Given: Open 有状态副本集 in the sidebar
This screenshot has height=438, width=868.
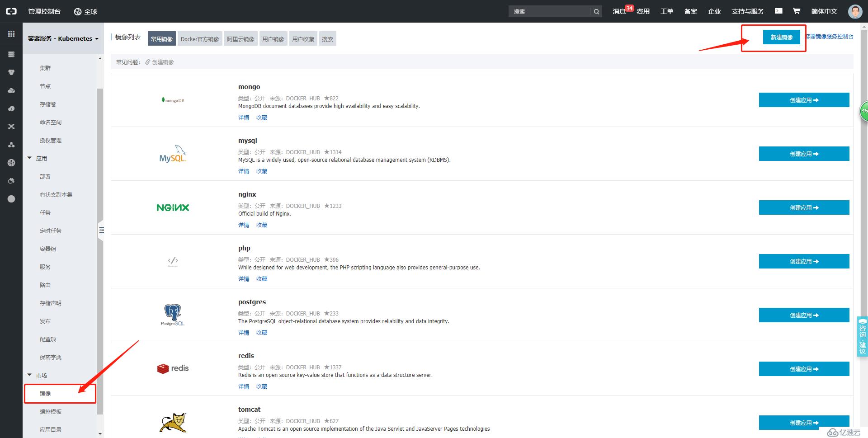Looking at the screenshot, I should pos(56,194).
